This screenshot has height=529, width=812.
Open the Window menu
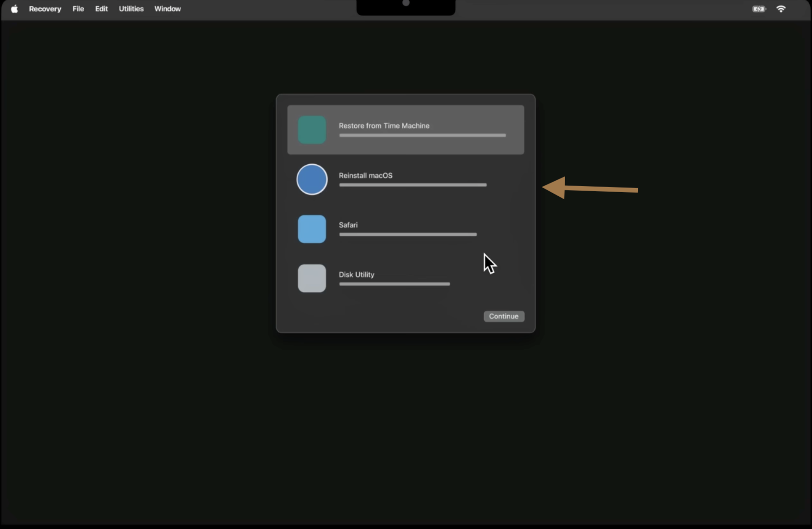pyautogui.click(x=167, y=9)
